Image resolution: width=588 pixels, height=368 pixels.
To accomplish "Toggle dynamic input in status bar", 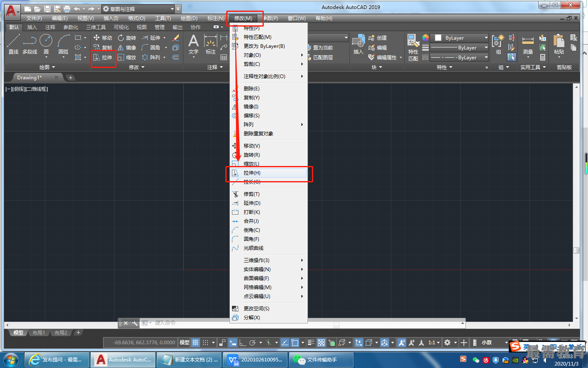I will (233, 343).
